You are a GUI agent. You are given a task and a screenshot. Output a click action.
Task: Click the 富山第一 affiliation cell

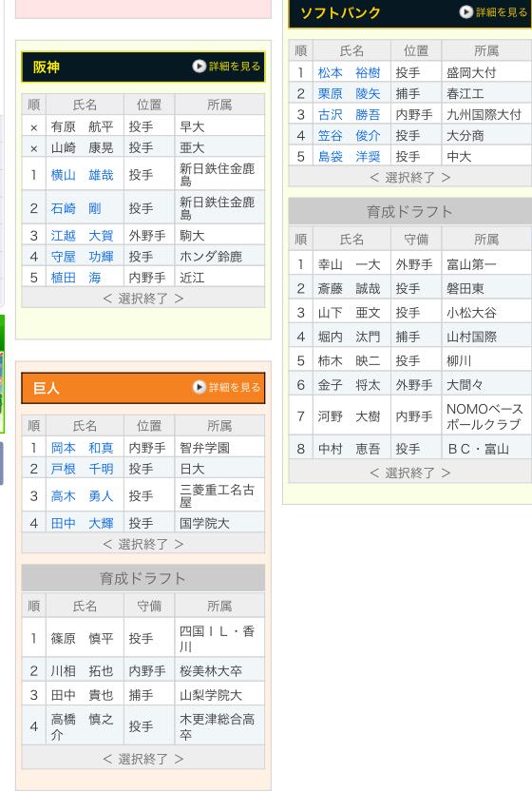pos(486,264)
